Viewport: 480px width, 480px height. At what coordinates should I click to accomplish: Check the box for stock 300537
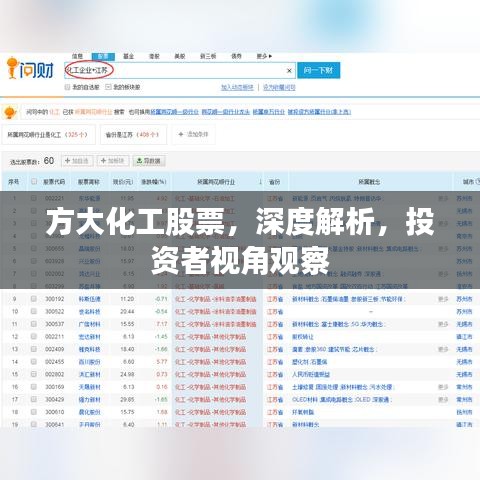point(34,324)
